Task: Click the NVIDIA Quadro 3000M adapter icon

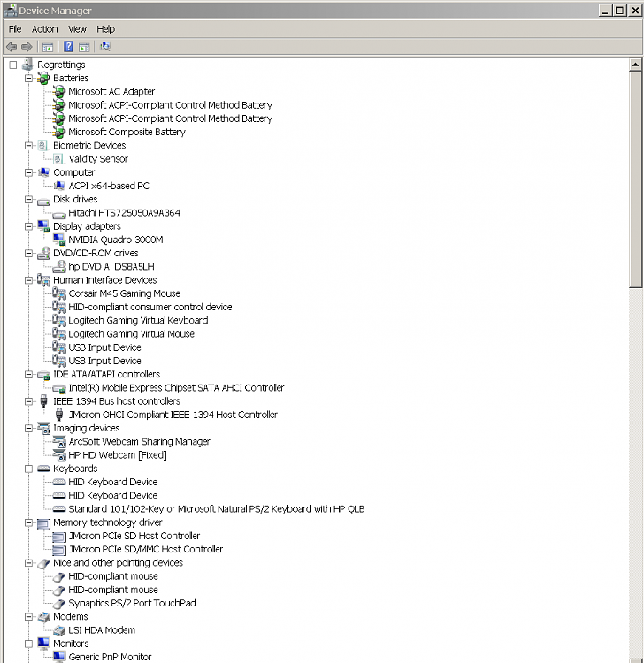Action: pos(58,240)
